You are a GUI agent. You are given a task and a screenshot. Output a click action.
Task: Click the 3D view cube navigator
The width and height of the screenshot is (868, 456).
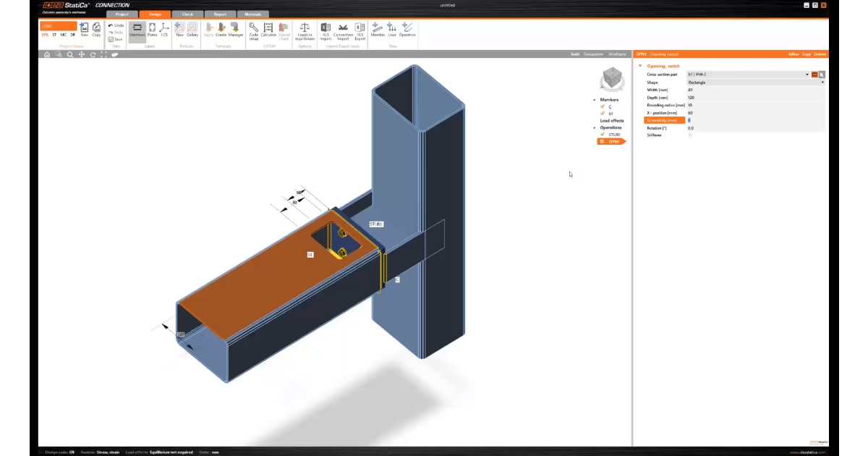611,78
